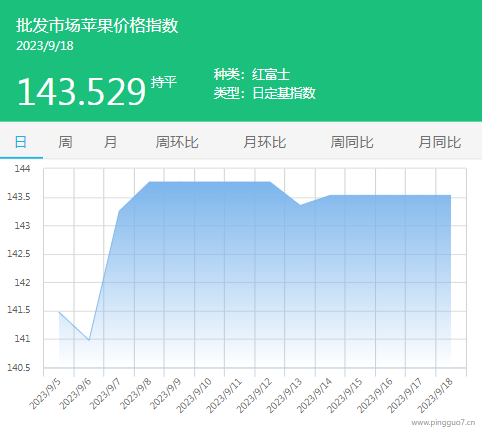This screenshot has height=433, width=482.
Task: Click the 种类: 红富士 variety text
Action: 252,74
